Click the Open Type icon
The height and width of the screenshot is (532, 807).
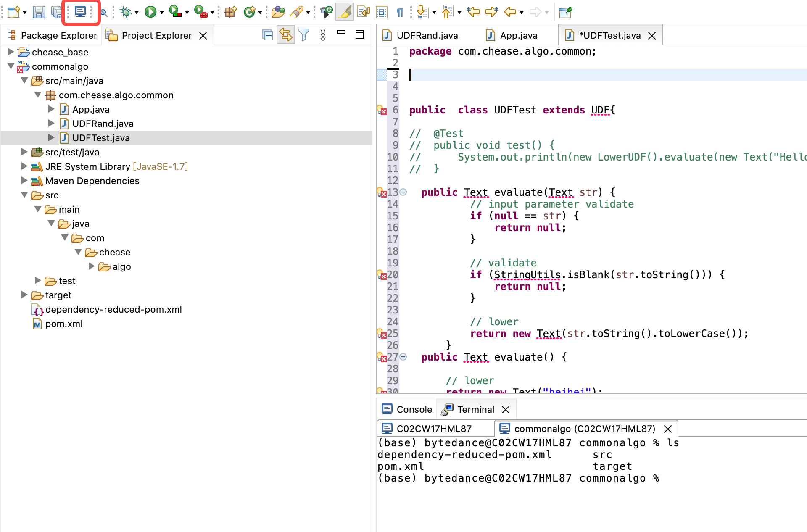[277, 12]
